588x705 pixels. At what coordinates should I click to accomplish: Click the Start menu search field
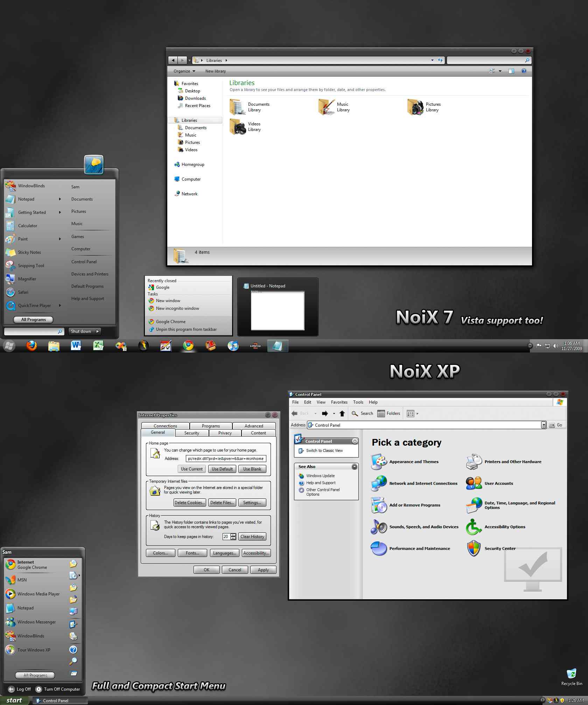pos(34,331)
